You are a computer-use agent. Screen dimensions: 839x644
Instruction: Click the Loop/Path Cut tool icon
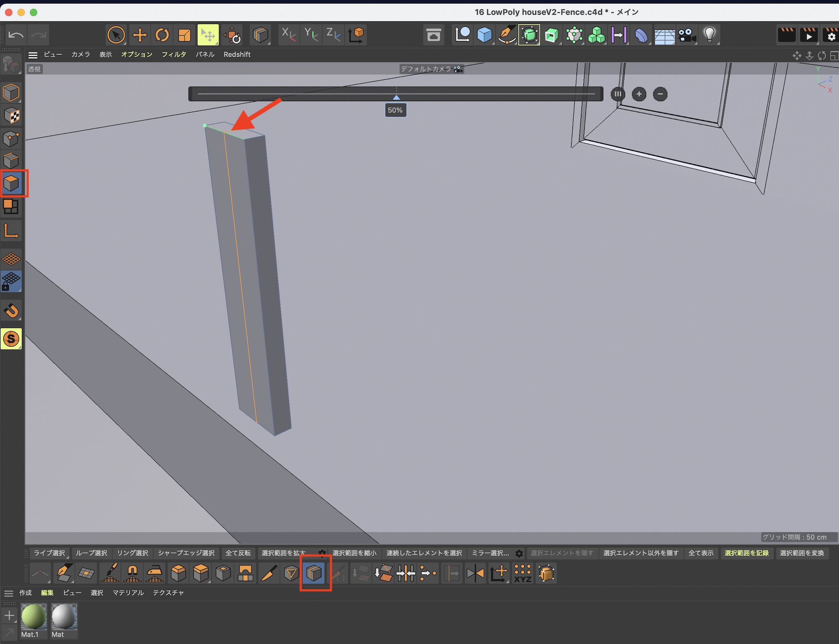314,573
